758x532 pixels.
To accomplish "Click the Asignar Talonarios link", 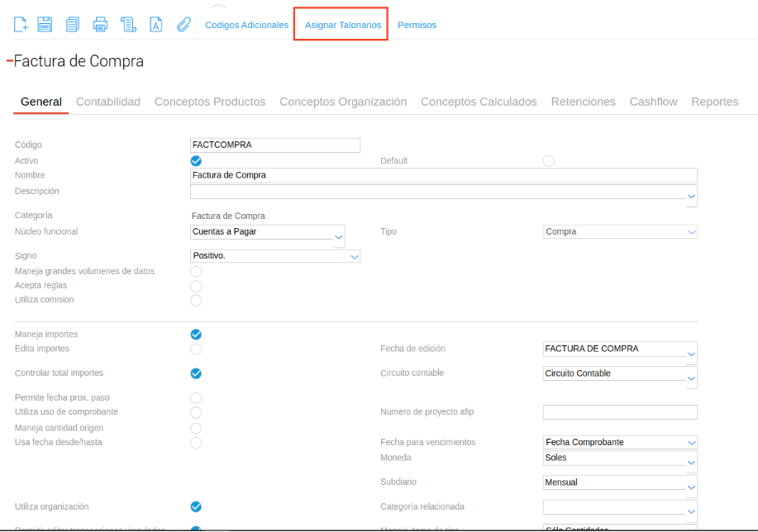I will [343, 25].
